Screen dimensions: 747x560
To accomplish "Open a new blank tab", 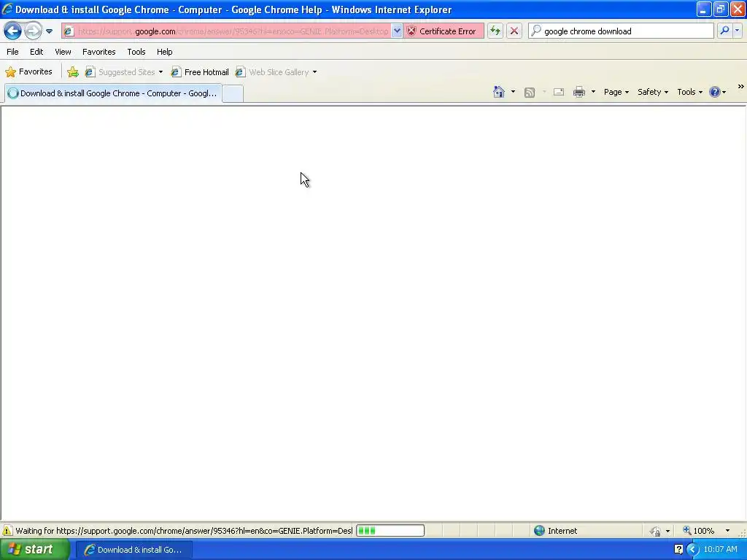I will click(x=233, y=93).
